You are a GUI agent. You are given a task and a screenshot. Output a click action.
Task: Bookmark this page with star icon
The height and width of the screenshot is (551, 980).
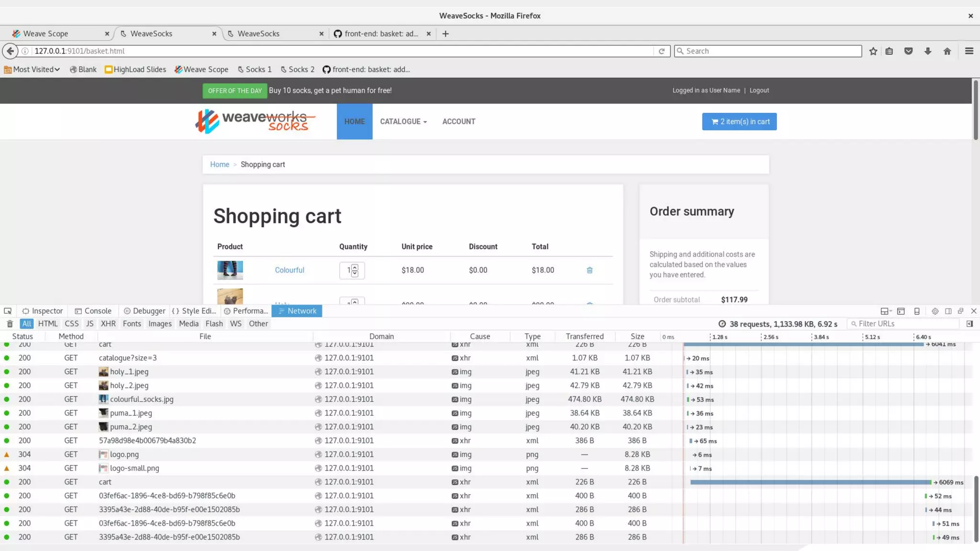point(873,51)
